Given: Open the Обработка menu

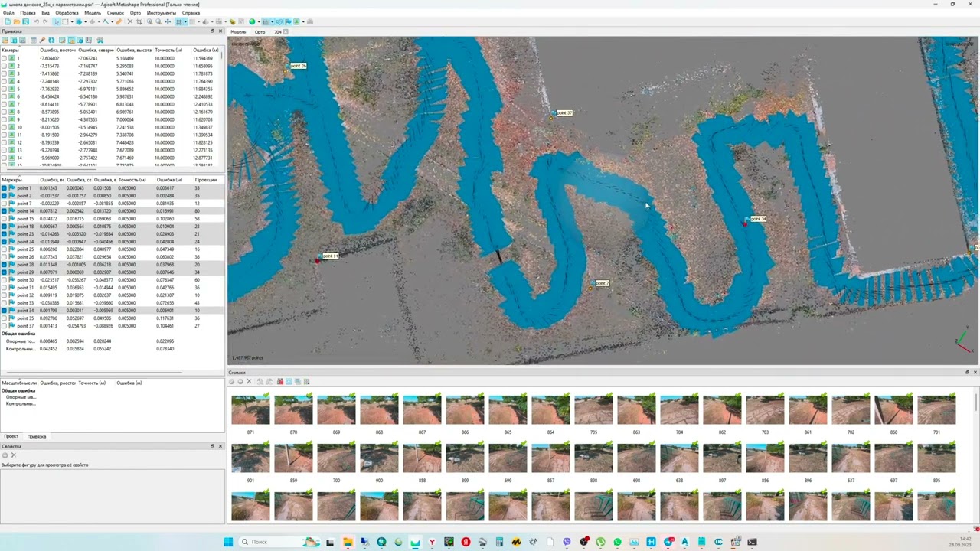Looking at the screenshot, I should click(67, 13).
